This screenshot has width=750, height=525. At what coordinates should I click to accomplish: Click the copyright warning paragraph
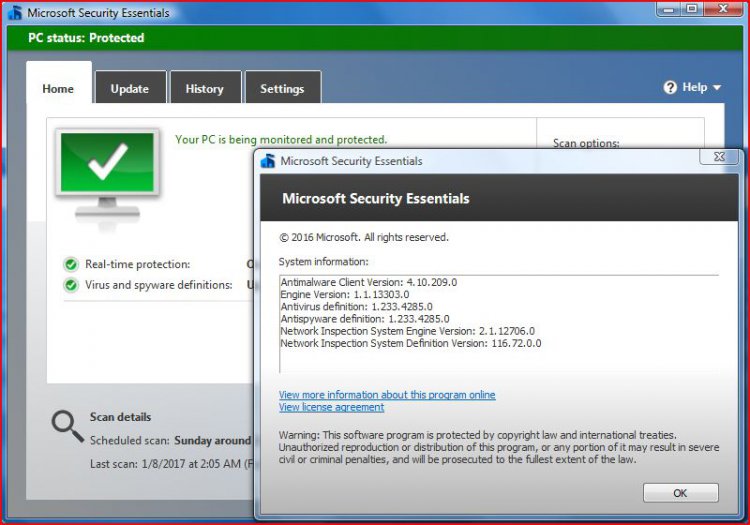[499, 448]
